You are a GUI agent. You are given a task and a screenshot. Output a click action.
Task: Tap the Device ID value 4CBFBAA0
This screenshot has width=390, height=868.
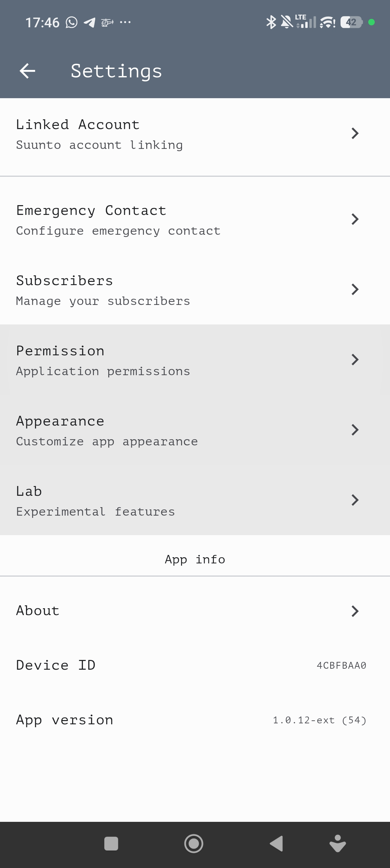point(341,665)
